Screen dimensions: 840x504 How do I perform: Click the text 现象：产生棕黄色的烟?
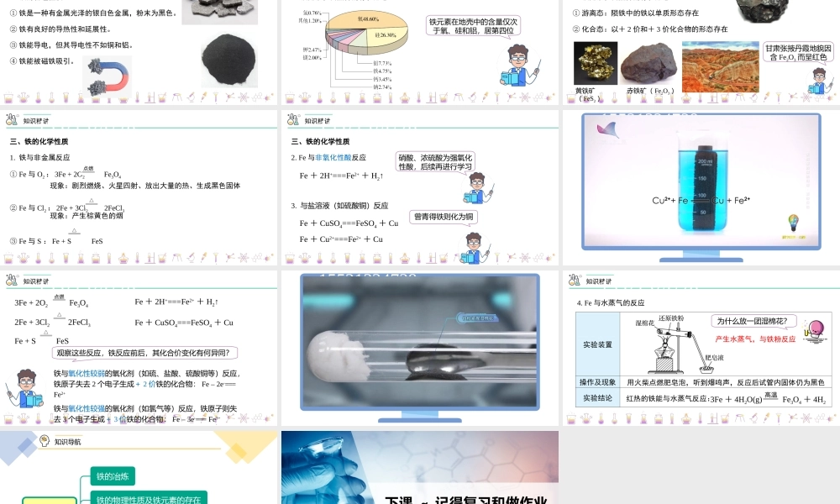(87, 215)
